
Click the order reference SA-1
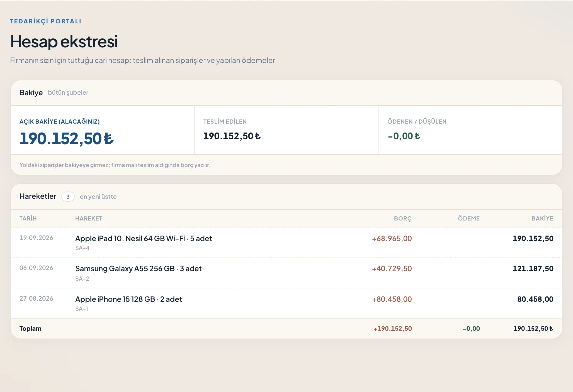[82, 309]
